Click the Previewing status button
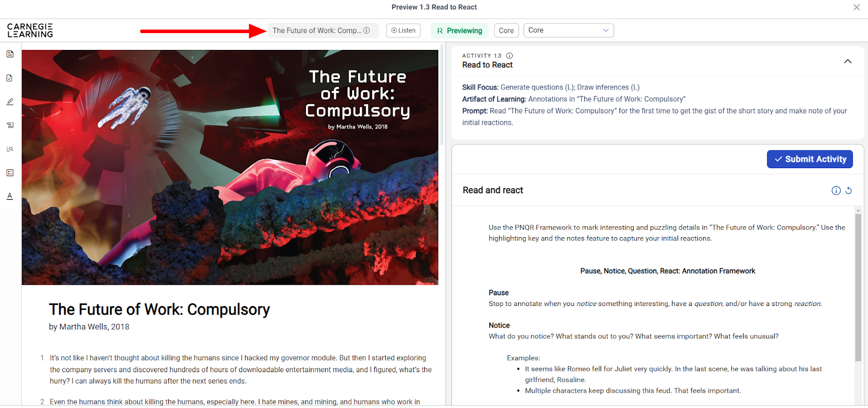 (x=459, y=30)
